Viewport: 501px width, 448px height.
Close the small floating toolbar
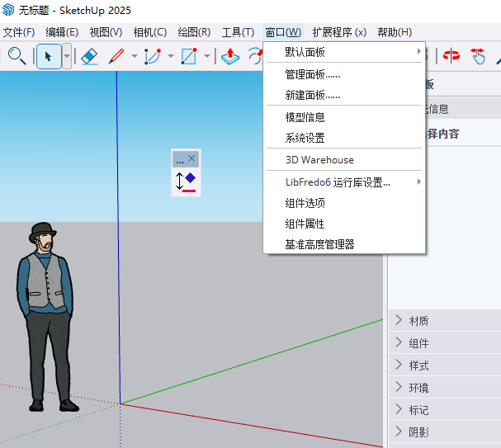191,158
